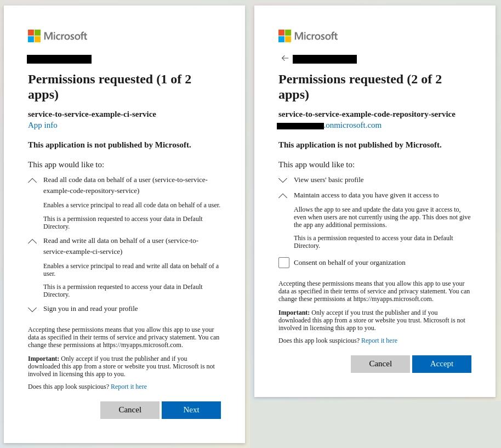Collapse 'Maintain access to data' permission
Image resolution: width=501 pixels, height=448 pixels.
tap(283, 196)
